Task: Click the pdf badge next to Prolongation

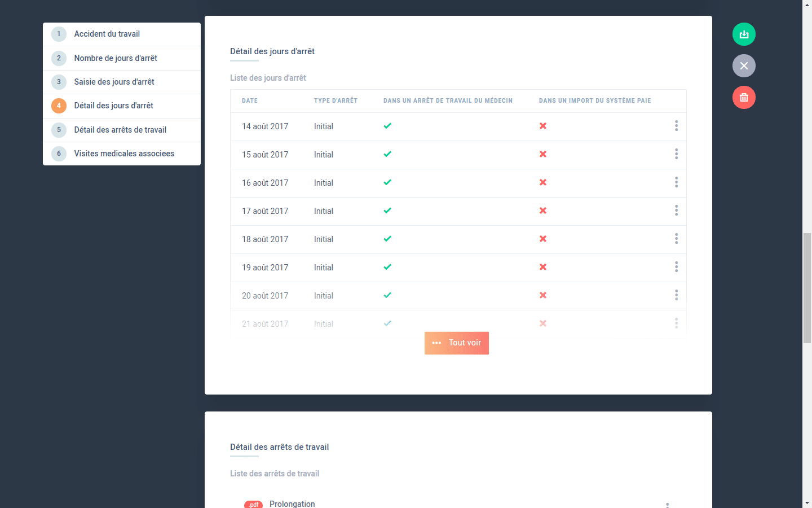Action: coord(253,505)
